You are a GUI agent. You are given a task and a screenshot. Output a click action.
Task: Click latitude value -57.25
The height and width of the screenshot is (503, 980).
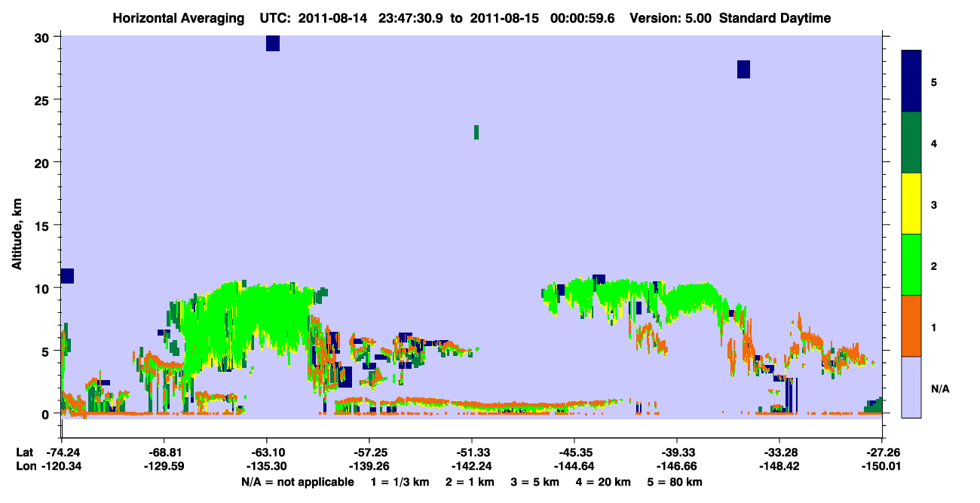point(369,452)
